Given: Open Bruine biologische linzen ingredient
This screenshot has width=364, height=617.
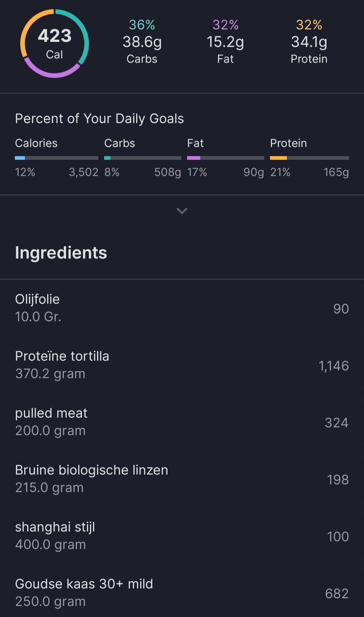Looking at the screenshot, I should 182,479.
